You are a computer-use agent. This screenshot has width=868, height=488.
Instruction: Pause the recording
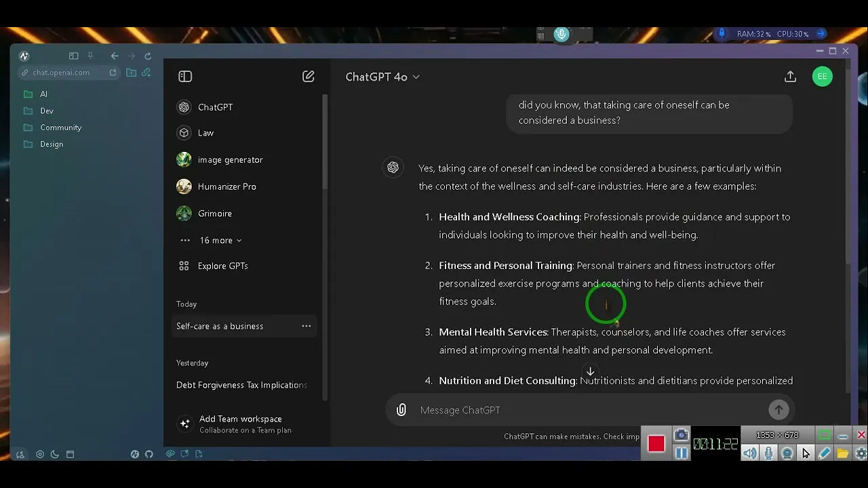coord(682,453)
